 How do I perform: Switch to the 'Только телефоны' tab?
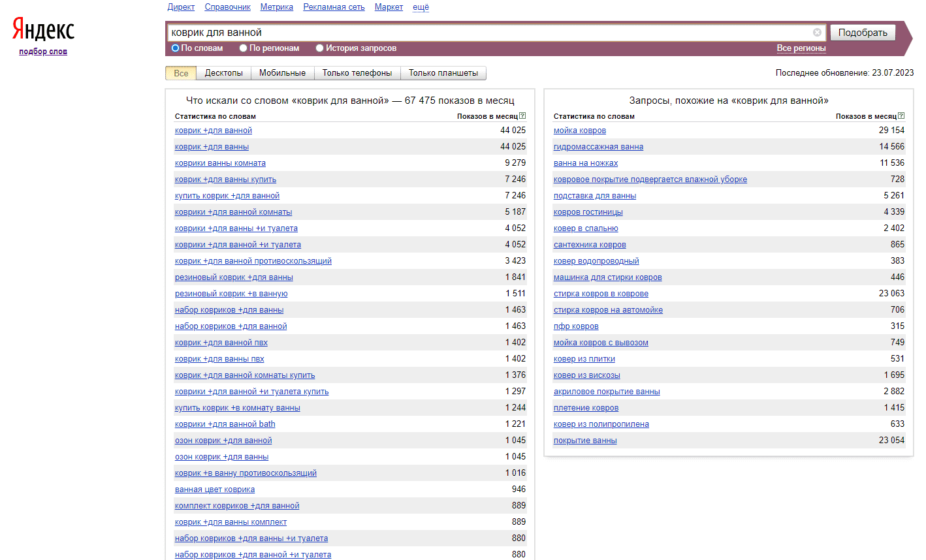[x=357, y=73]
